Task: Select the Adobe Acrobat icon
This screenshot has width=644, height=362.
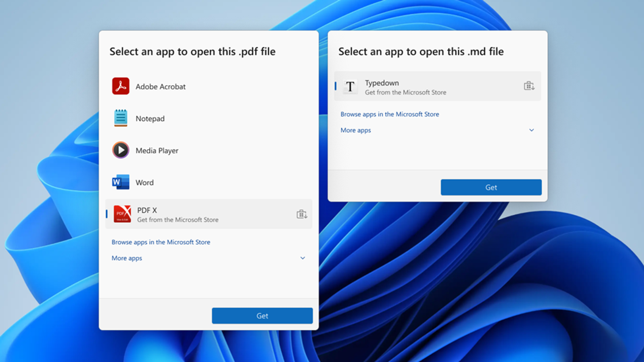Action: (x=121, y=86)
